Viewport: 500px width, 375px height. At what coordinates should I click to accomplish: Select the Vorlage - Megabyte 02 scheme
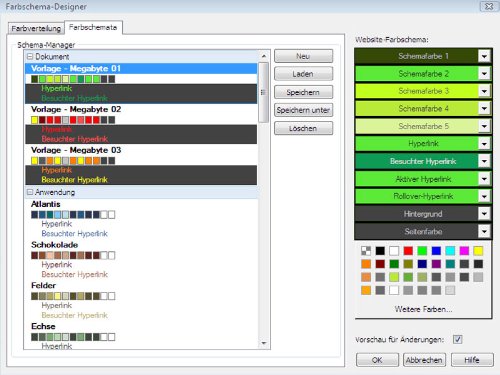[x=76, y=109]
